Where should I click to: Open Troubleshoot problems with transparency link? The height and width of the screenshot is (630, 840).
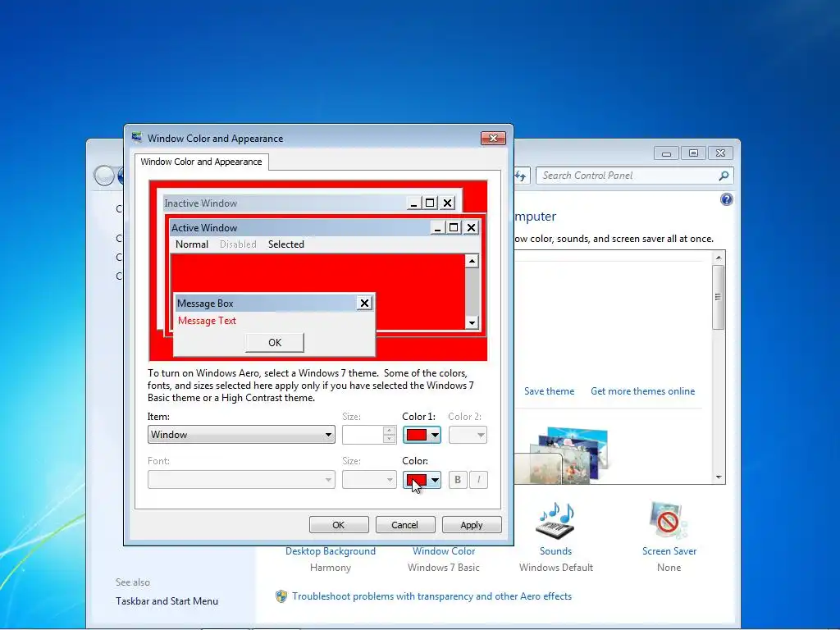(x=431, y=596)
